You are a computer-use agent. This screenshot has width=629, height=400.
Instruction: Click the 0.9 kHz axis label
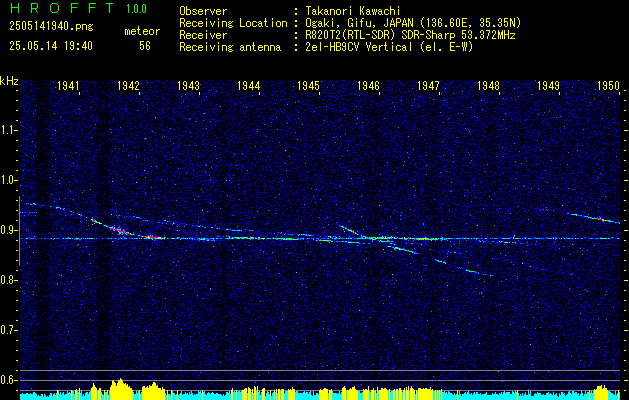8,230
